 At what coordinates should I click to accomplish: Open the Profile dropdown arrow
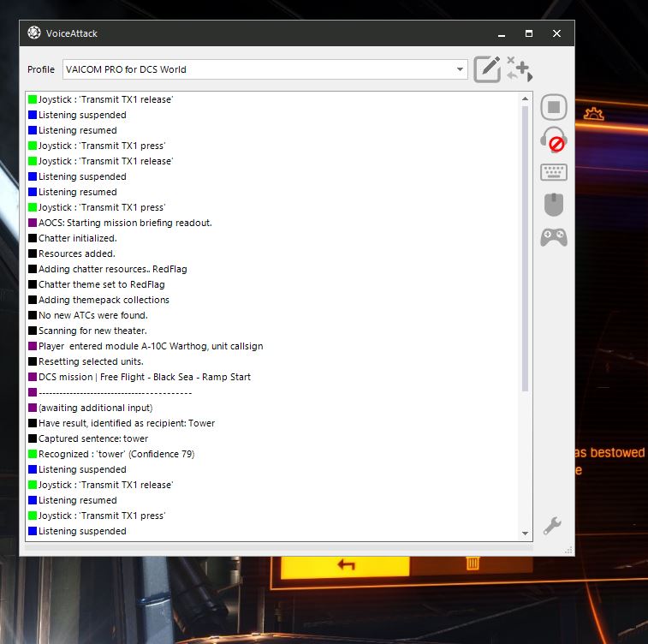460,69
